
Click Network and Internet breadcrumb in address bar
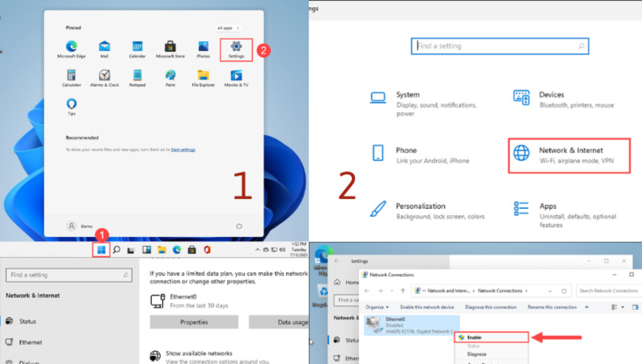pos(449,291)
